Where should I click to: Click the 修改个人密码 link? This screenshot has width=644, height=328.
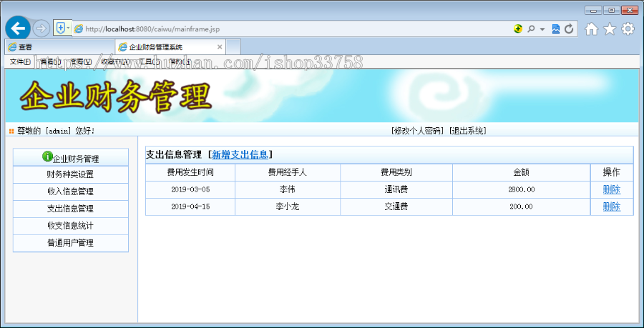[x=418, y=131]
